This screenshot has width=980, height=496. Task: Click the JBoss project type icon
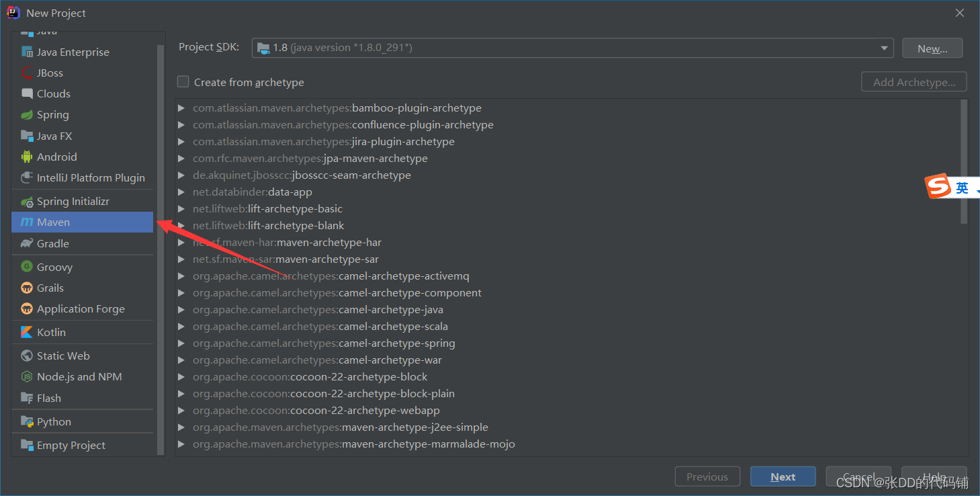[x=27, y=73]
